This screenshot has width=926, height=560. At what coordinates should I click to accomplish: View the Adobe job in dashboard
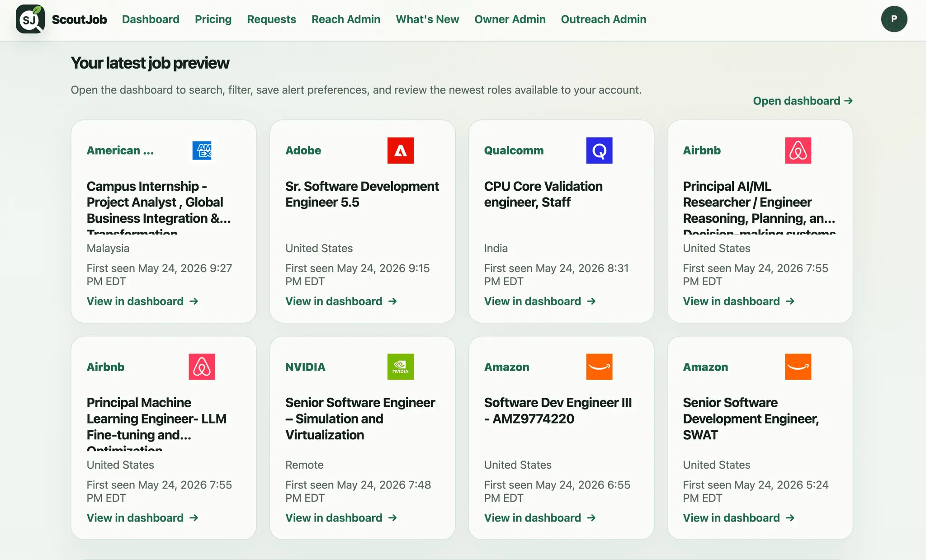[x=341, y=301]
